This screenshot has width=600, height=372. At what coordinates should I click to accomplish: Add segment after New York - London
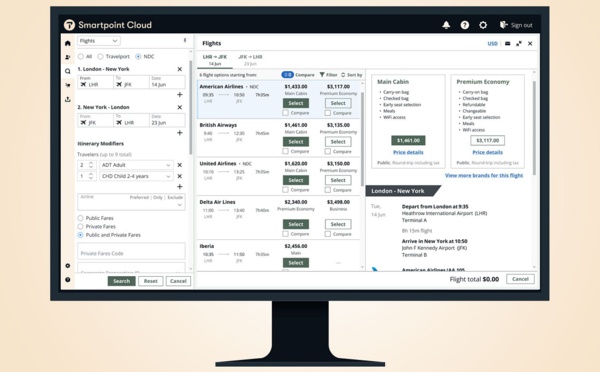(179, 133)
